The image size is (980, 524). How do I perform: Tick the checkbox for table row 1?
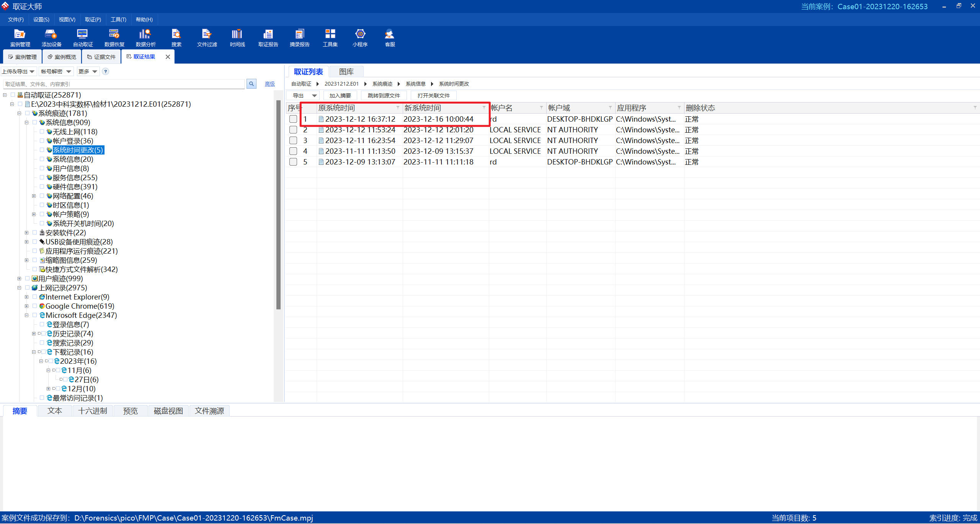(293, 119)
